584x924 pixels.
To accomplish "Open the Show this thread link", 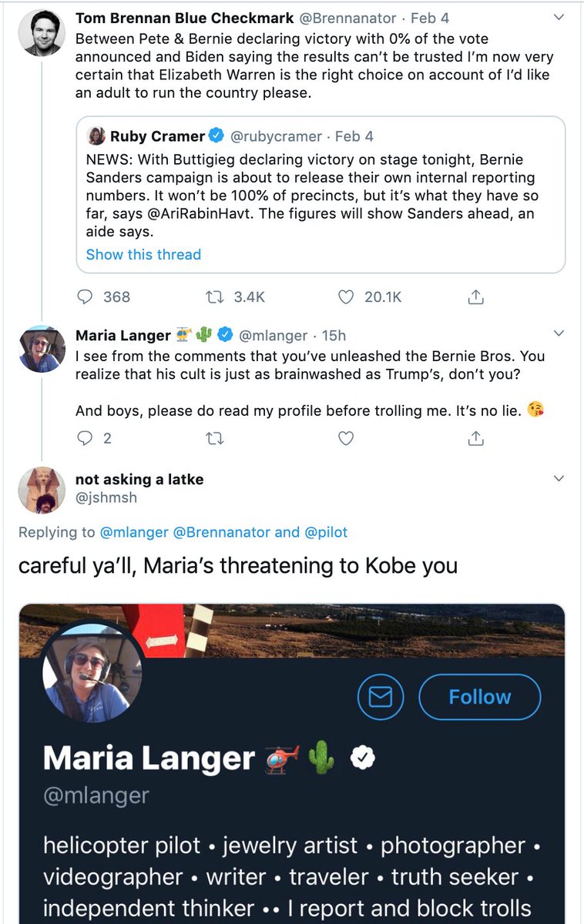I will pyautogui.click(x=143, y=255).
